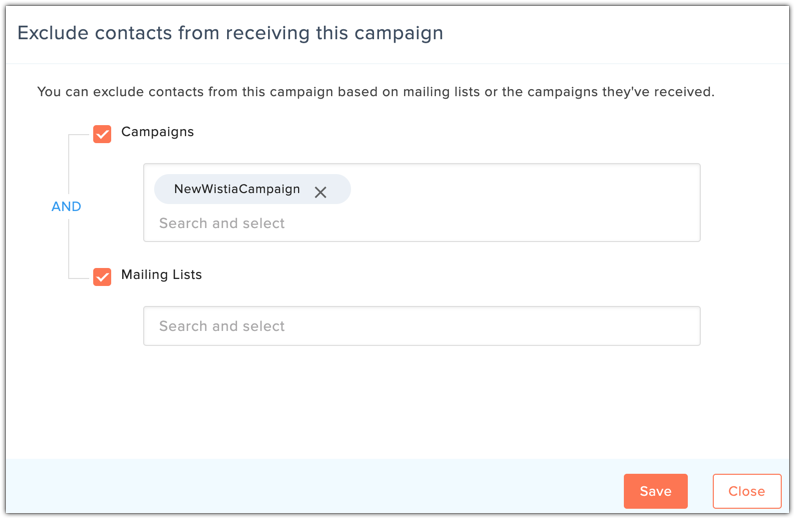The width and height of the screenshot is (795, 519).
Task: Click the connector line between AND and Mailing Lists
Action: pos(68,248)
